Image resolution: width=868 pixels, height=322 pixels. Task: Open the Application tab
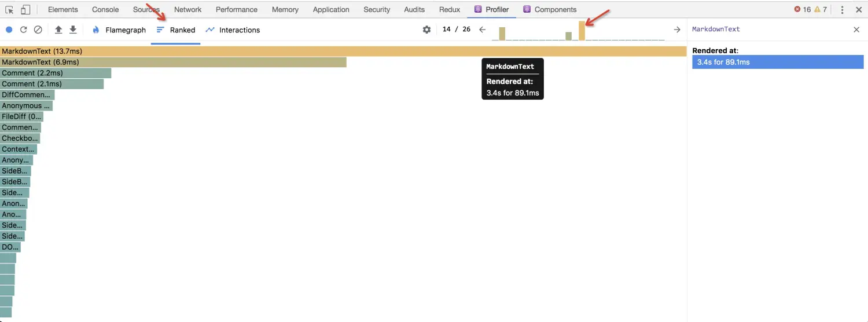331,10
